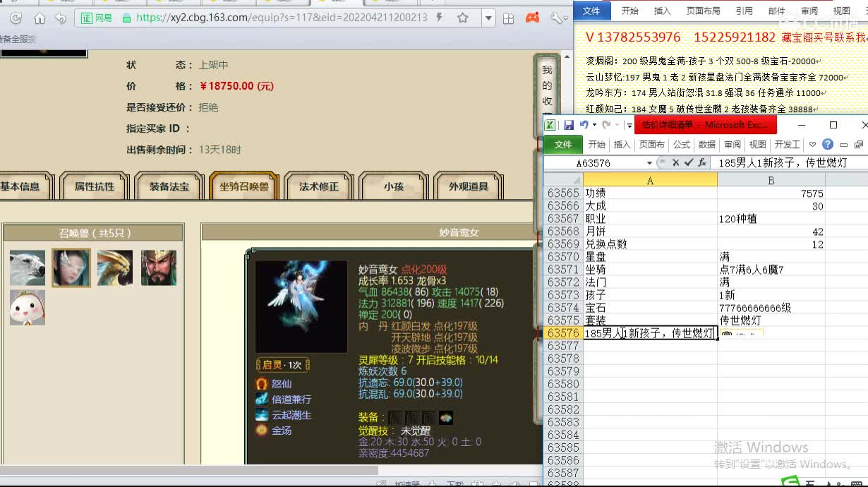The height and width of the screenshot is (487, 868).
Task: Open the Word window 文件 tab
Action: (x=591, y=11)
